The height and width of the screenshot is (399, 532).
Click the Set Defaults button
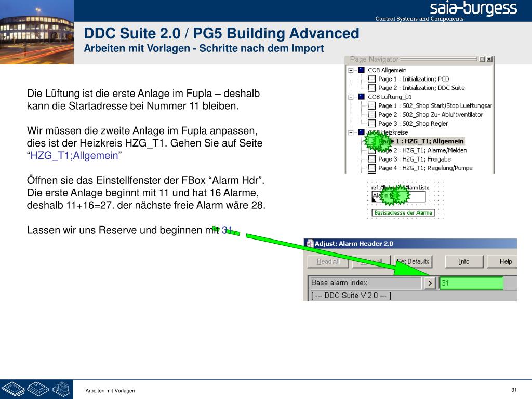(413, 262)
